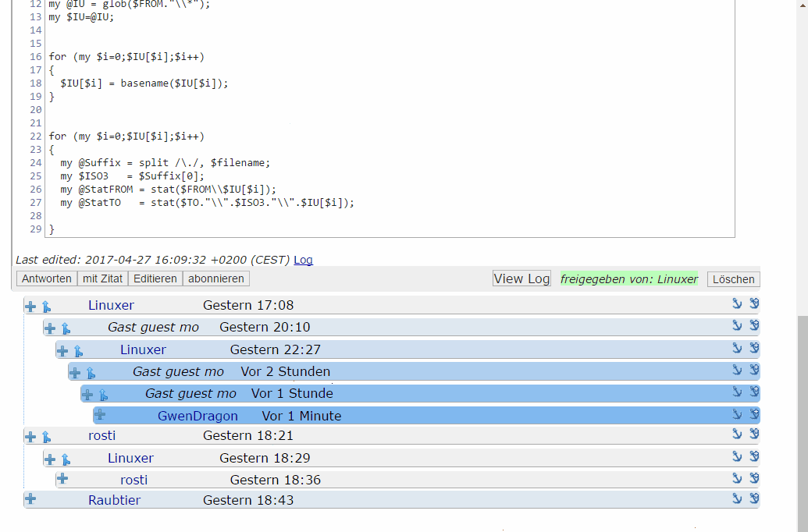Click anchor-plus icon on GwenDragon row

[x=754, y=413]
